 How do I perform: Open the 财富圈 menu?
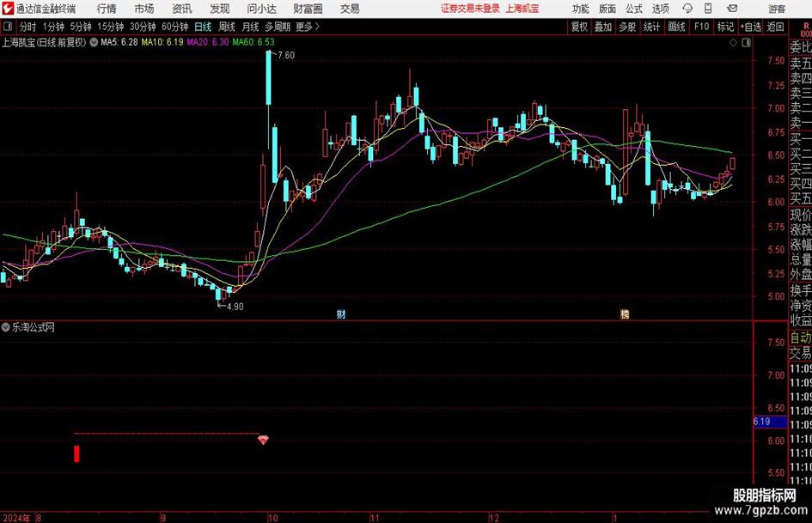click(x=308, y=9)
